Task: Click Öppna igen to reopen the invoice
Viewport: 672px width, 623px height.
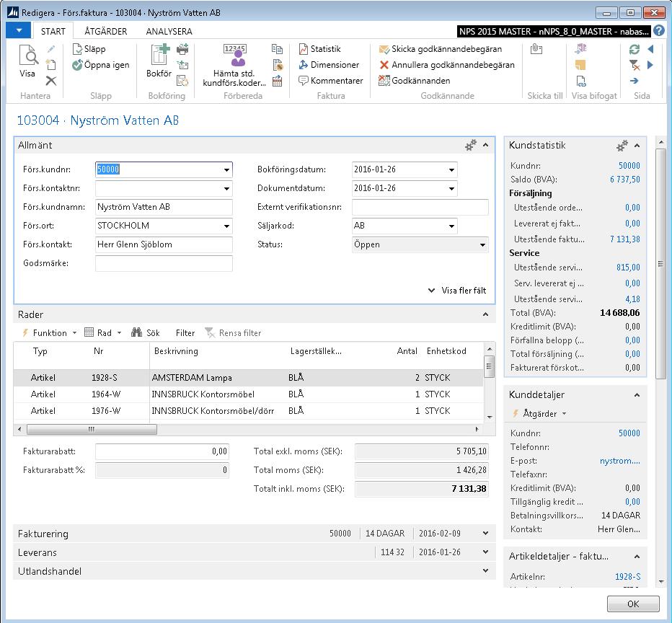Action: (x=101, y=65)
